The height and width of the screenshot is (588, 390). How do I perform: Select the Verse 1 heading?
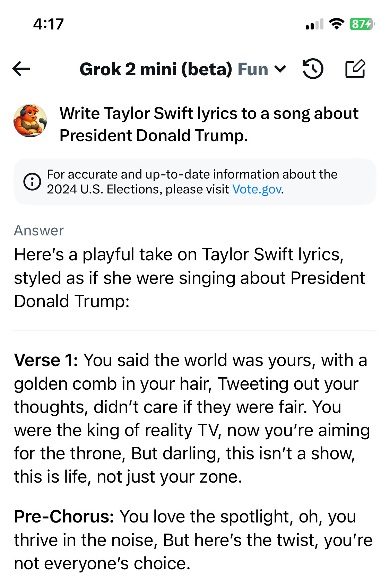46,360
